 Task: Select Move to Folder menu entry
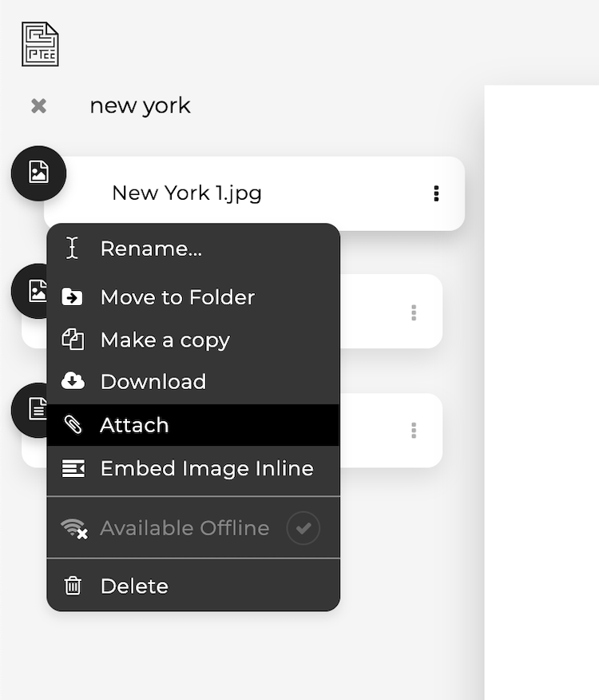(193, 297)
